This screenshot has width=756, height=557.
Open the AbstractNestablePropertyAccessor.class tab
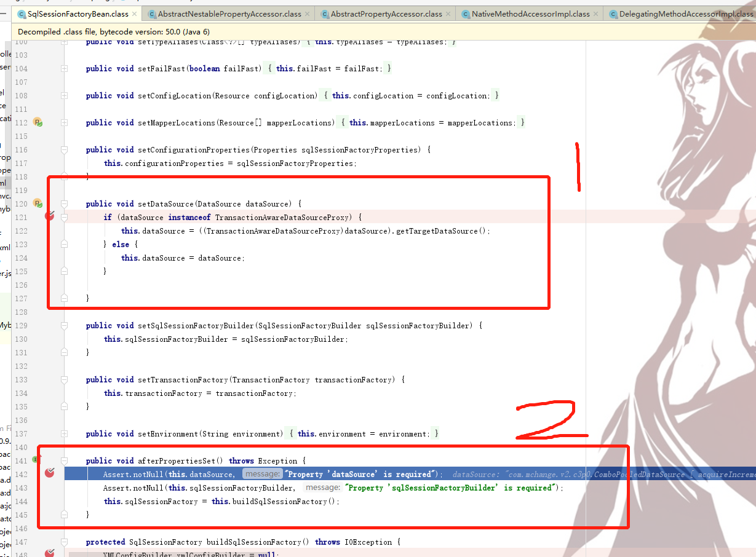tap(230, 14)
